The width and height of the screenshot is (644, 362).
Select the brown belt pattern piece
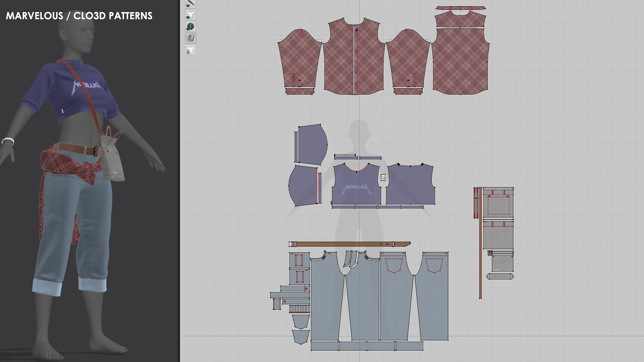click(x=350, y=244)
